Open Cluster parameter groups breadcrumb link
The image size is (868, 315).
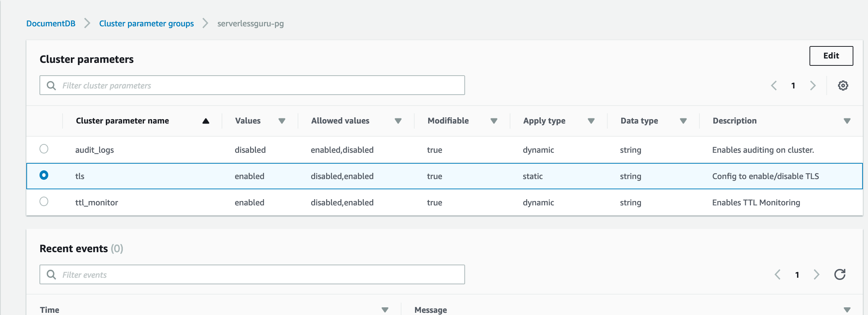coord(146,24)
